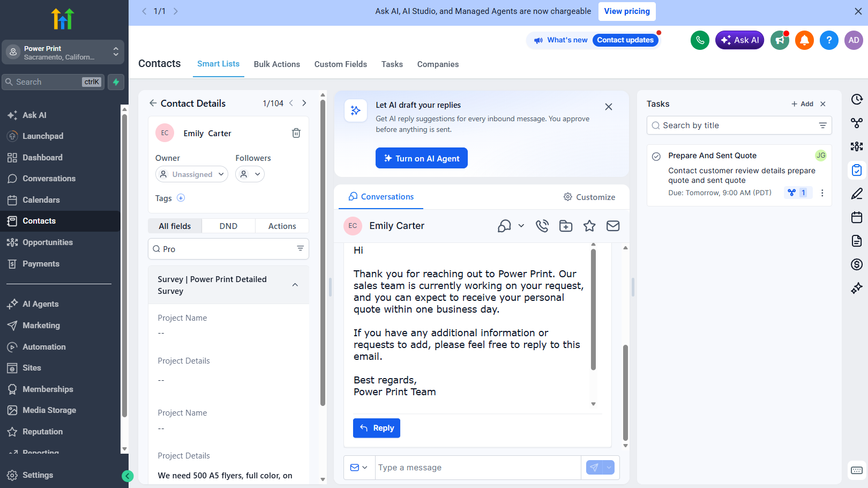Open the calendar icon in right rail
868x488 pixels.
tap(857, 217)
